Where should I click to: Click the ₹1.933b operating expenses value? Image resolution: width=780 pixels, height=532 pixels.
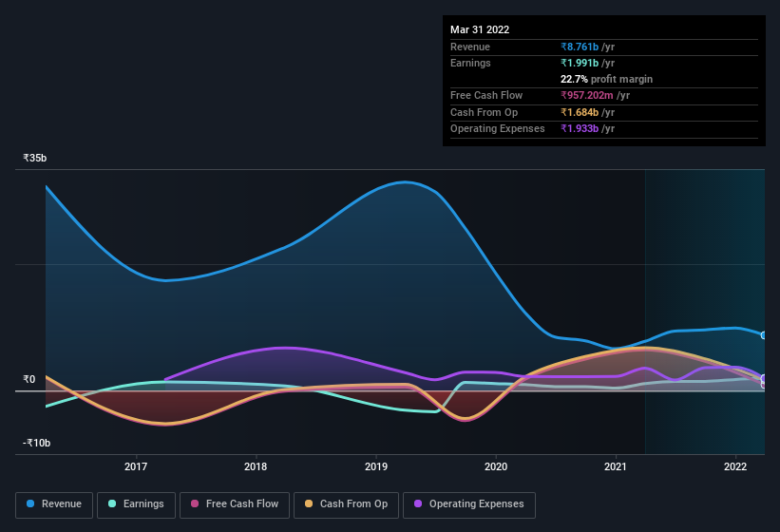coord(580,128)
